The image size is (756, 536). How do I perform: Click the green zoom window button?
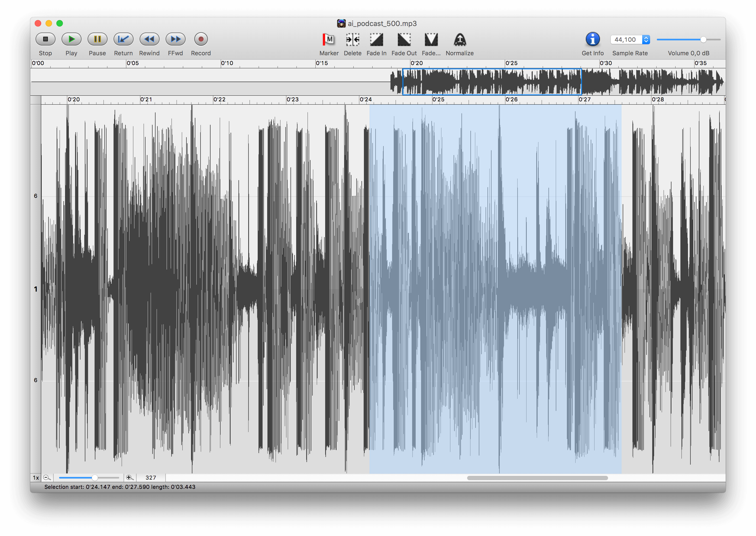pos(60,23)
